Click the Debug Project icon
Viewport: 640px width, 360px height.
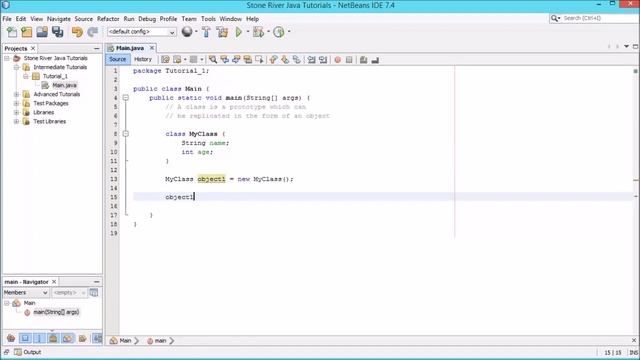pyautogui.click(x=258, y=32)
